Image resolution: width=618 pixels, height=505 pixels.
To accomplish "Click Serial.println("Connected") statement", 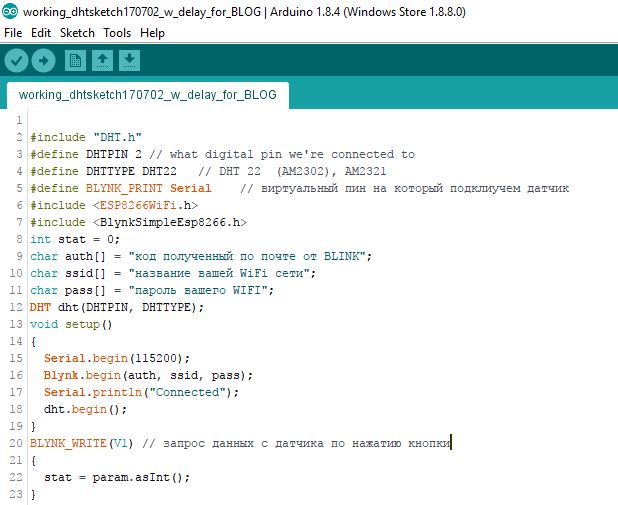I will tap(141, 392).
